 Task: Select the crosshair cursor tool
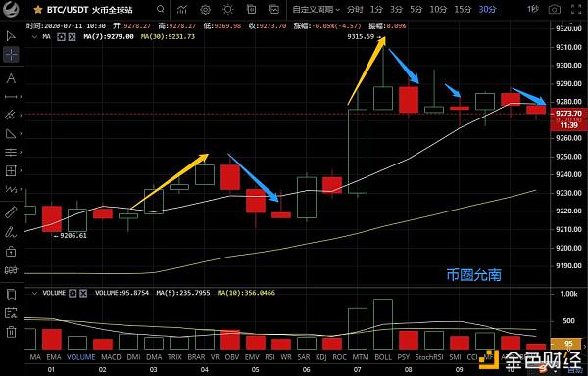11,55
